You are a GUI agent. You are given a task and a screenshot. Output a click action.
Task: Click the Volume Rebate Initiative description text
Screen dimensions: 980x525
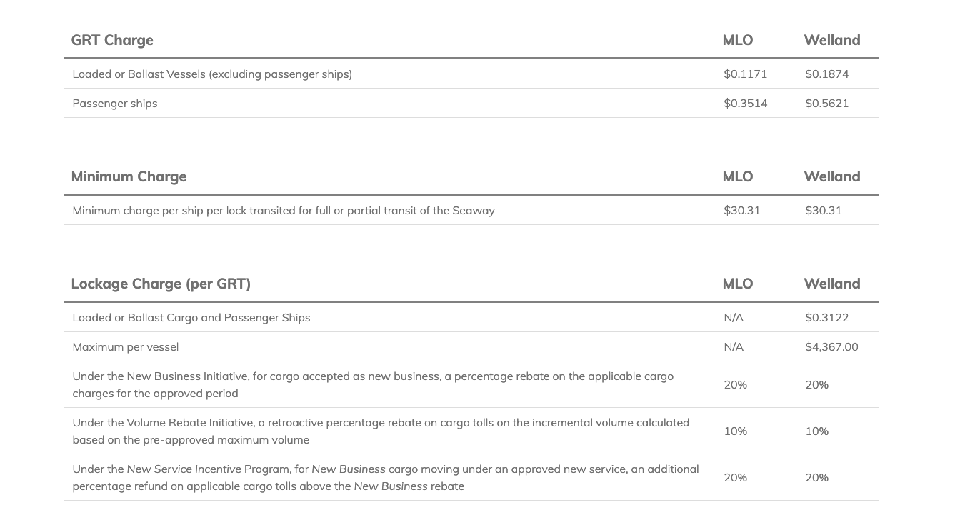(x=381, y=431)
